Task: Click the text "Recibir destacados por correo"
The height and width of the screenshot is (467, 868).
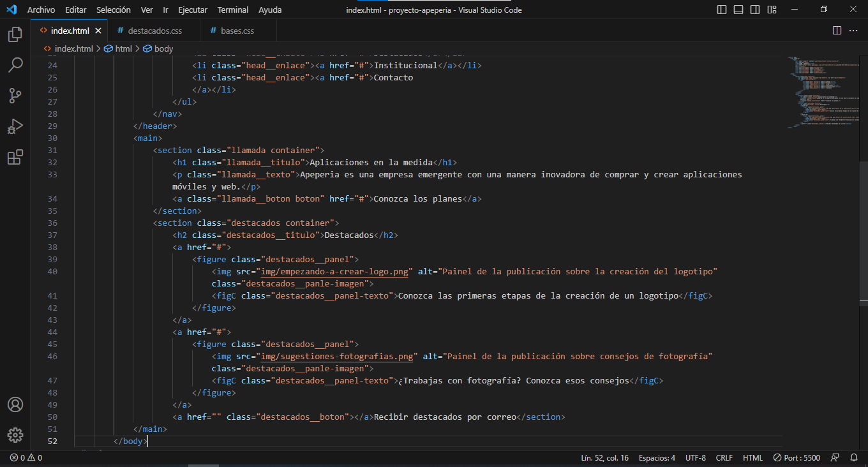Action: 445,417
